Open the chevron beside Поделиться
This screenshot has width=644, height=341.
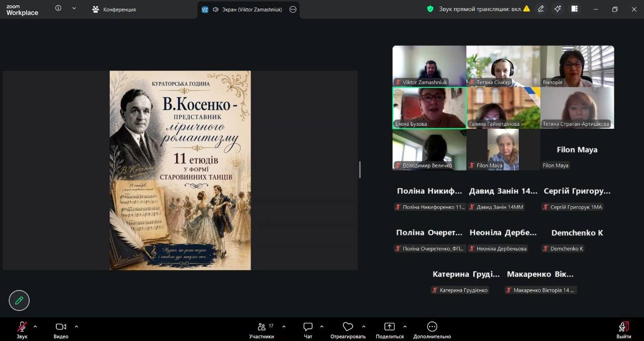tap(405, 326)
